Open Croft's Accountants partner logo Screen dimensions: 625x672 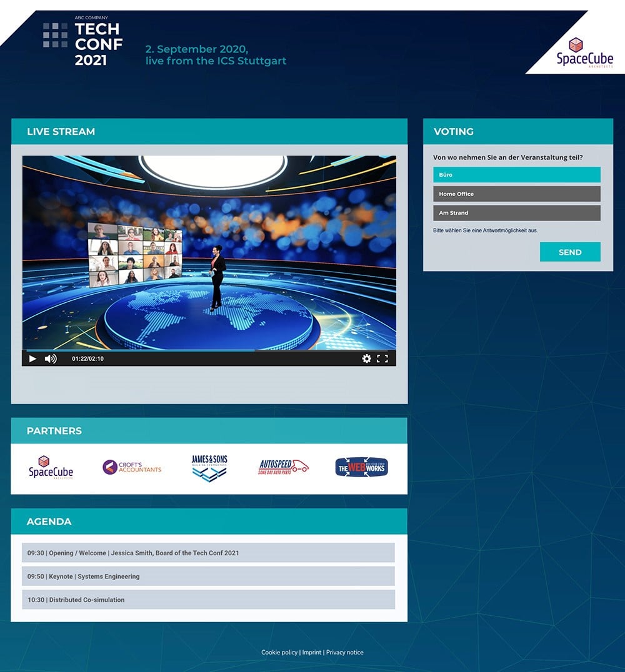[132, 467]
